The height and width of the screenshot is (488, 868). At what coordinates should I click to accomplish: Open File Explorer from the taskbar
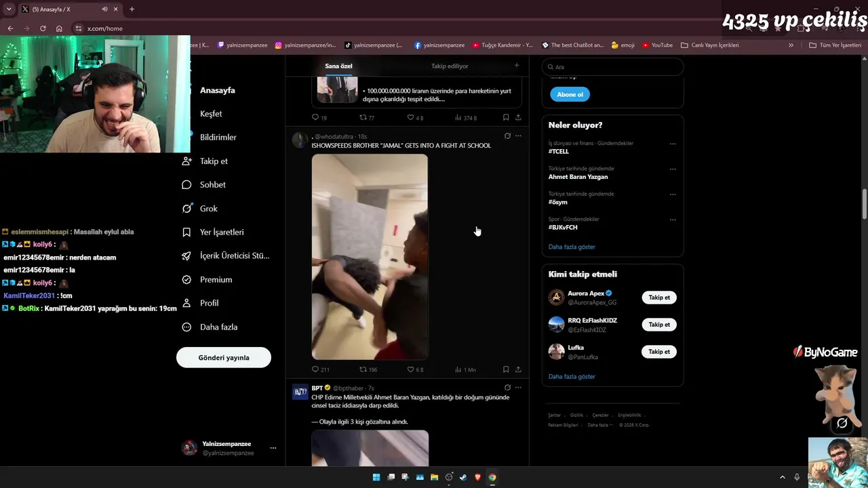pyautogui.click(x=434, y=477)
